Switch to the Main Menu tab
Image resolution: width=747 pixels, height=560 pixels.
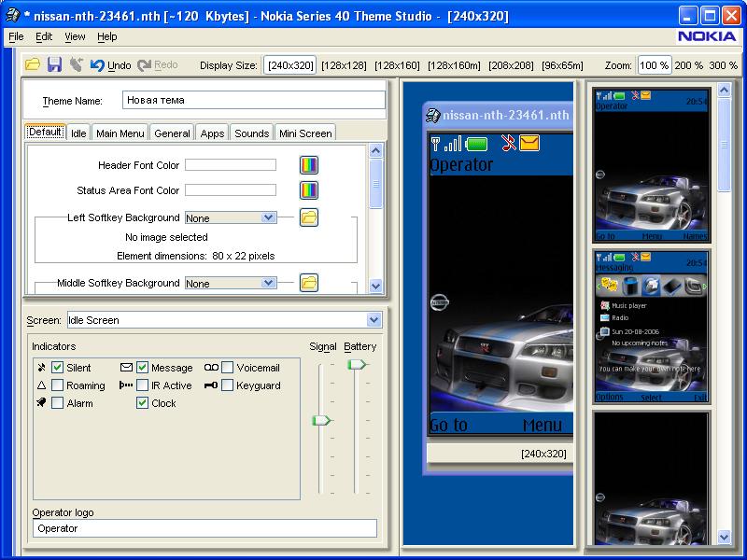point(120,133)
